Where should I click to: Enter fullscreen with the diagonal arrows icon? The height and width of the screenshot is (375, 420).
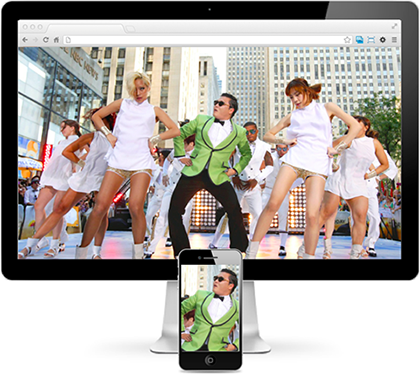(395, 26)
